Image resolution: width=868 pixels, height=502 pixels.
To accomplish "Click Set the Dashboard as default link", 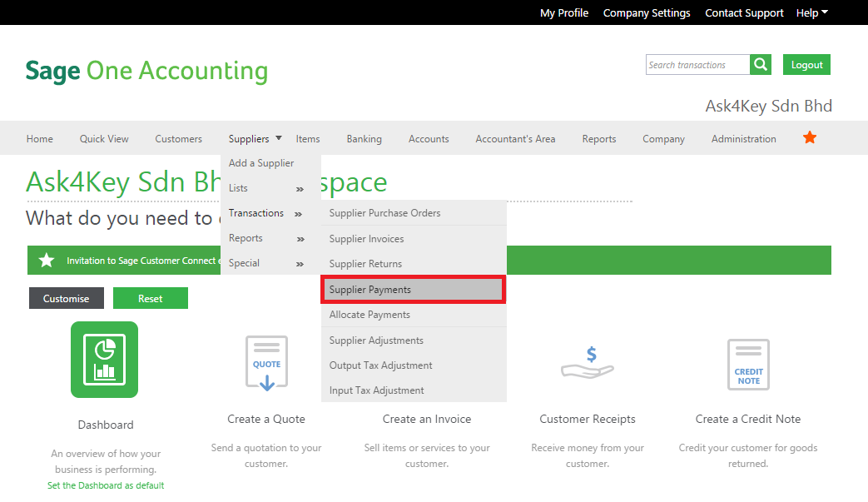I will coord(106,485).
